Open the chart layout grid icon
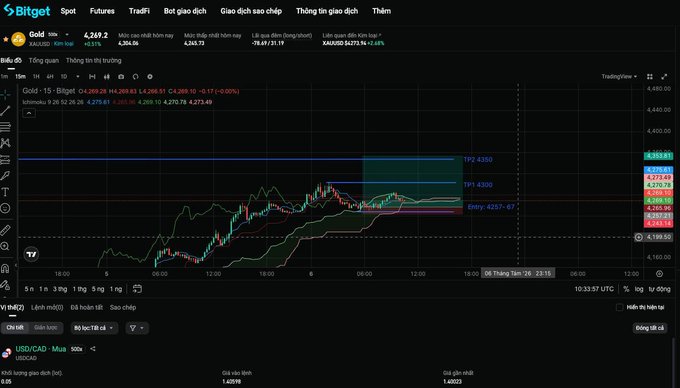This screenshot has height=388, width=680. pos(650,77)
